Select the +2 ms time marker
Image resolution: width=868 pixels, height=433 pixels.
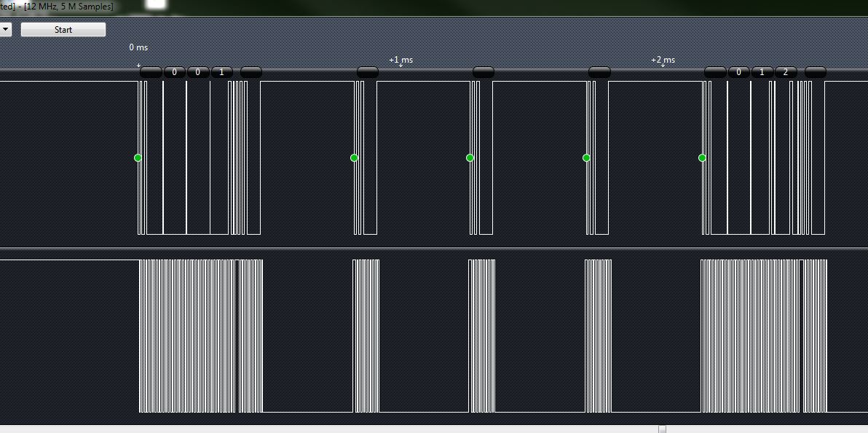tap(663, 60)
